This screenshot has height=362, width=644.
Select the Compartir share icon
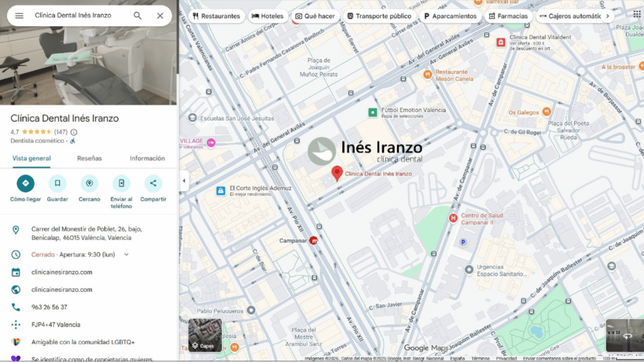(x=153, y=182)
